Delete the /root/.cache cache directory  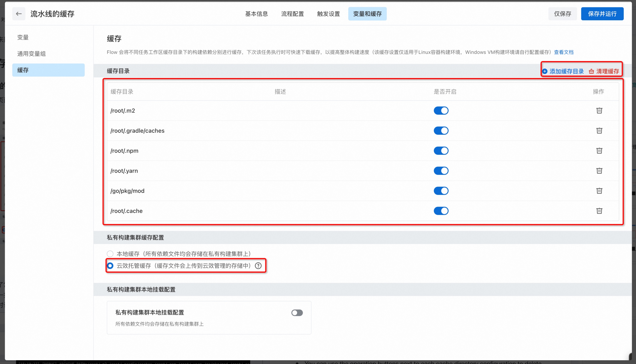(x=599, y=211)
